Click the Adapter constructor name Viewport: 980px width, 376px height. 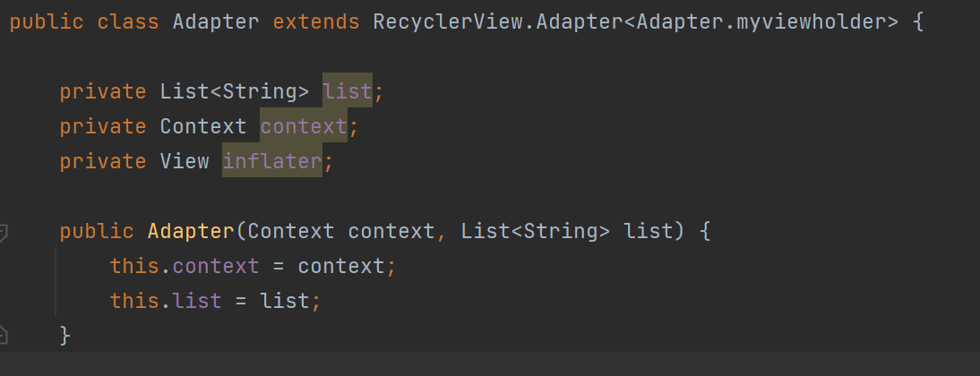(x=191, y=232)
